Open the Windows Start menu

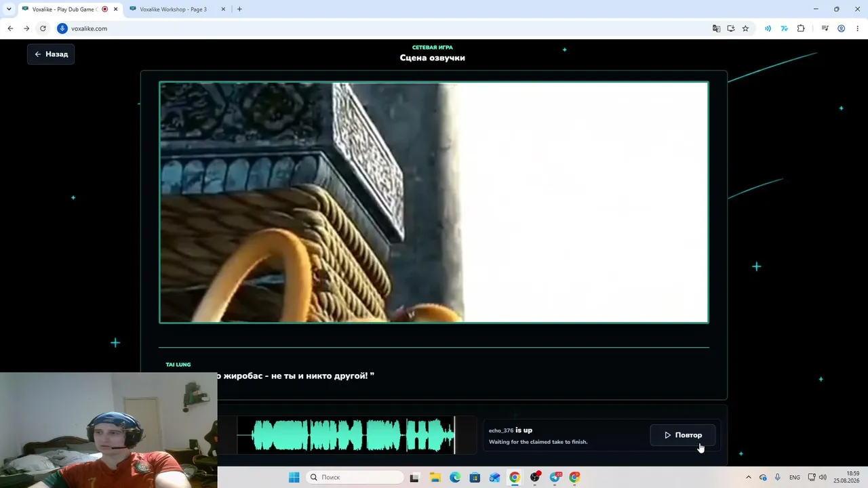click(294, 477)
